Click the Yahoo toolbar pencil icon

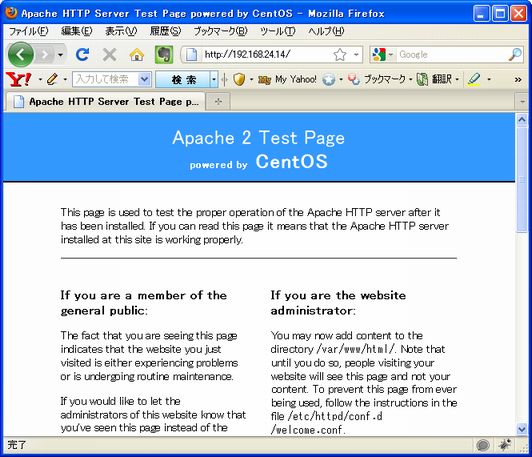(x=52, y=79)
